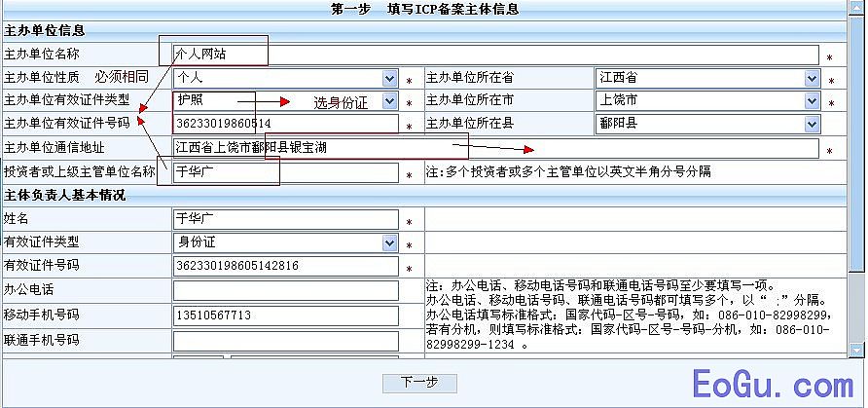Focus the 移动手机号码 phone number field
The width and height of the screenshot is (868, 408).
point(285,315)
